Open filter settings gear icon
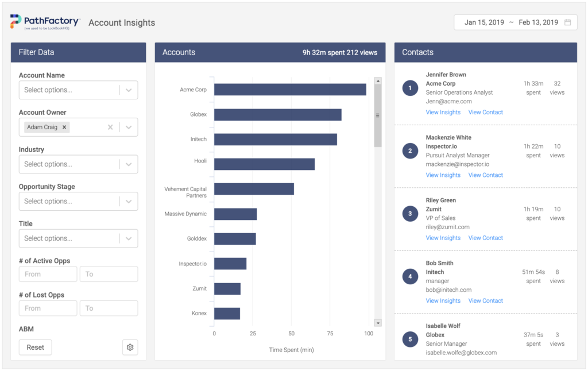Image resolution: width=588 pixels, height=371 pixels. 130,347
